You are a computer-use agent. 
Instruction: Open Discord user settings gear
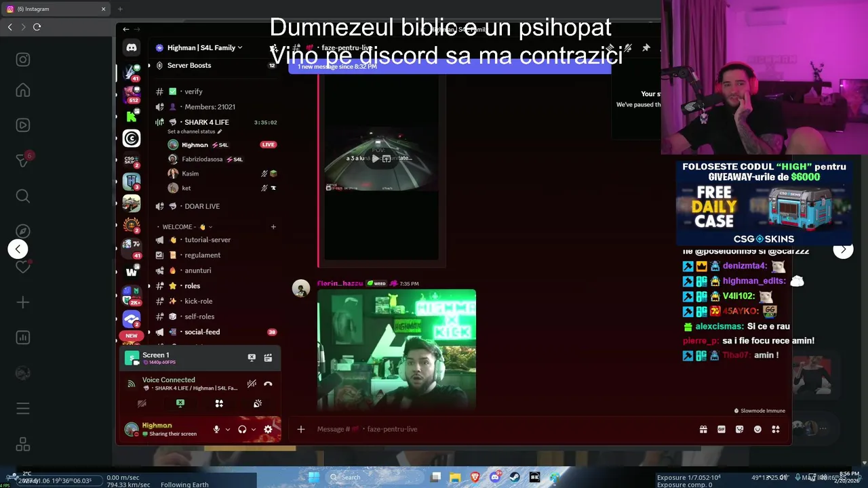click(x=268, y=429)
